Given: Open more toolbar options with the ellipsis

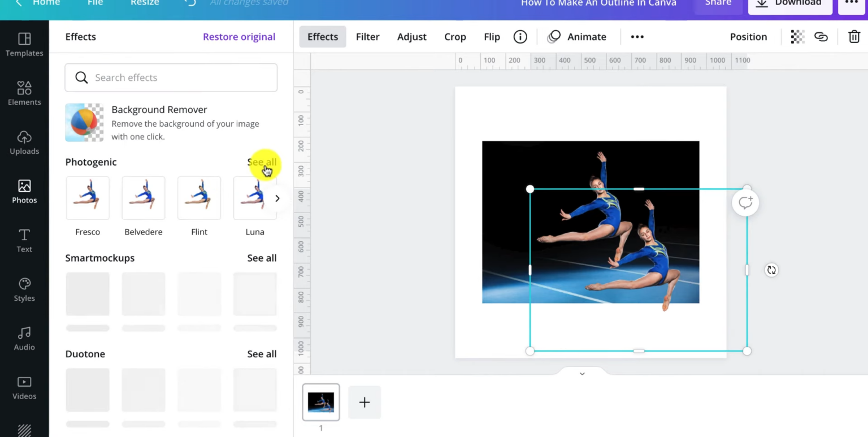Looking at the screenshot, I should [637, 36].
